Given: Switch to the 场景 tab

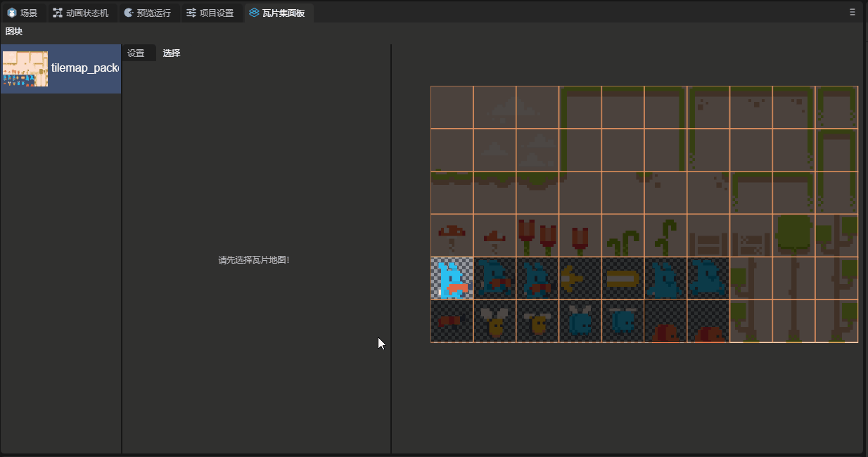Looking at the screenshot, I should coord(23,13).
